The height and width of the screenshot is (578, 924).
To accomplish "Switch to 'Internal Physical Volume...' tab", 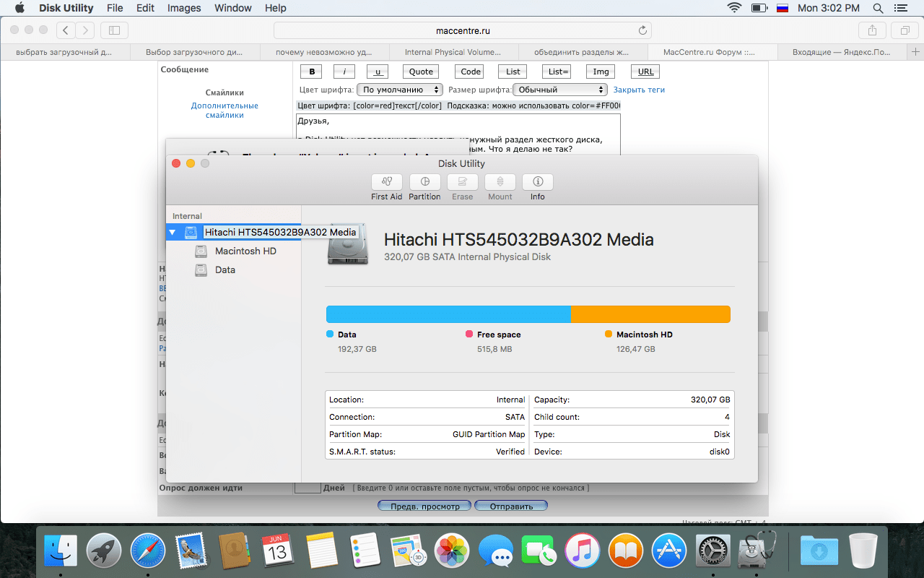I will click(454, 52).
